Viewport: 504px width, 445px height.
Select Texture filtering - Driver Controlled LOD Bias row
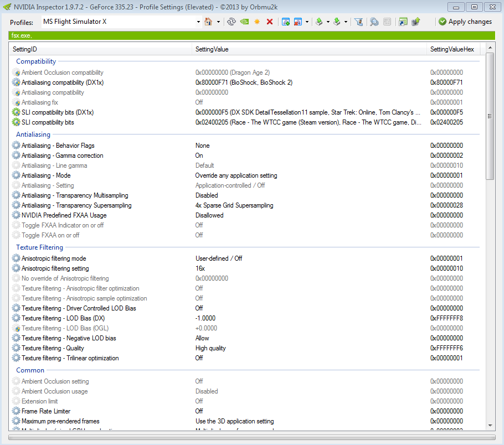tap(246, 308)
